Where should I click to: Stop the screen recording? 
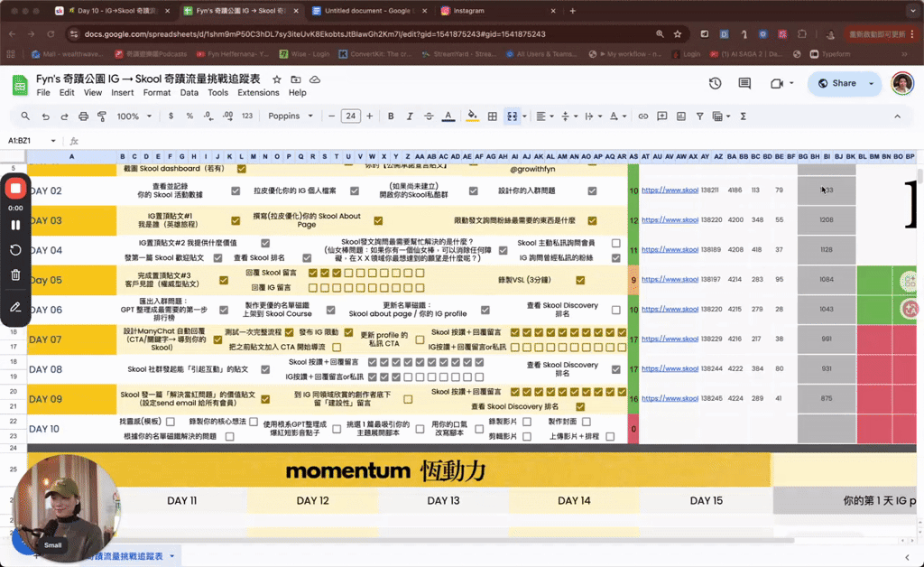(x=15, y=189)
